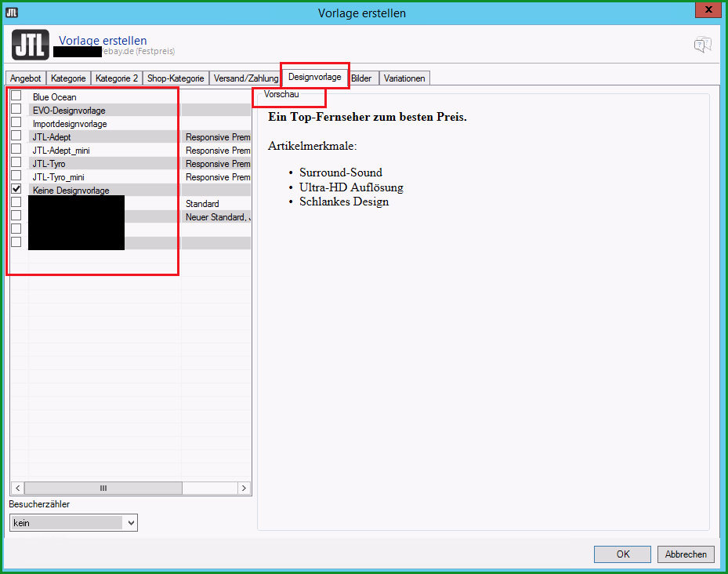The width and height of the screenshot is (728, 574).
Task: Click the Vorlage erstellen header title
Action: coord(103,41)
